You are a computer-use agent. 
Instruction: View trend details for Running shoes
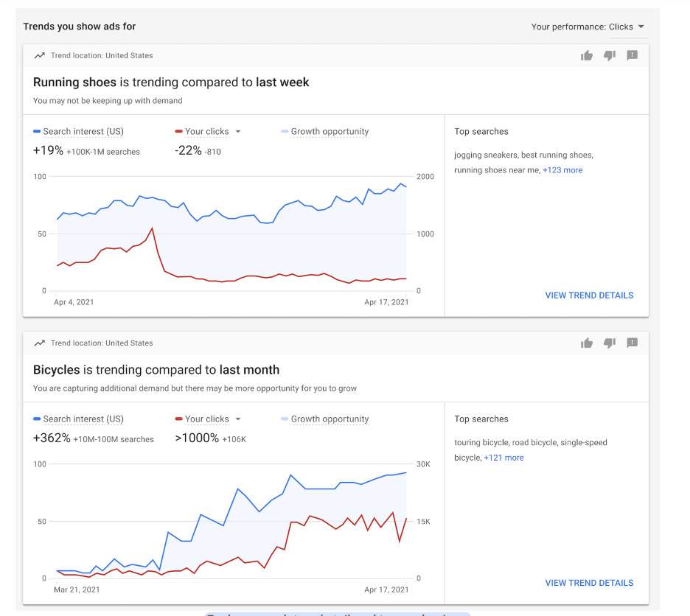click(589, 295)
